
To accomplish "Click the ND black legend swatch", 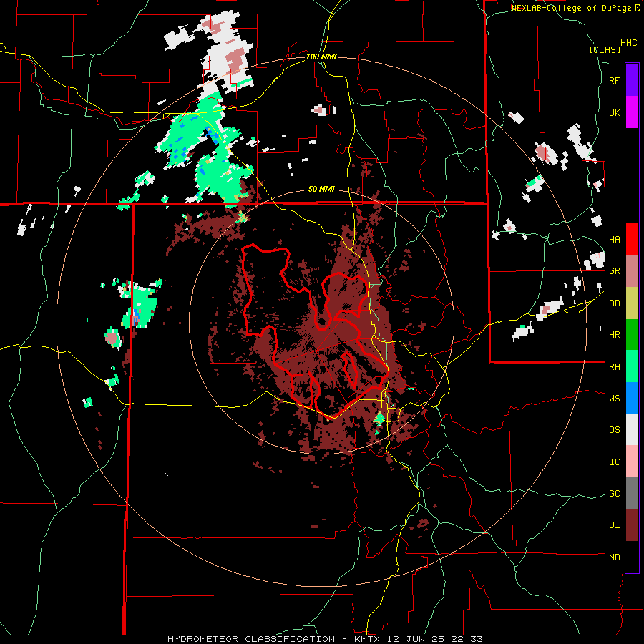I will click(x=632, y=557).
